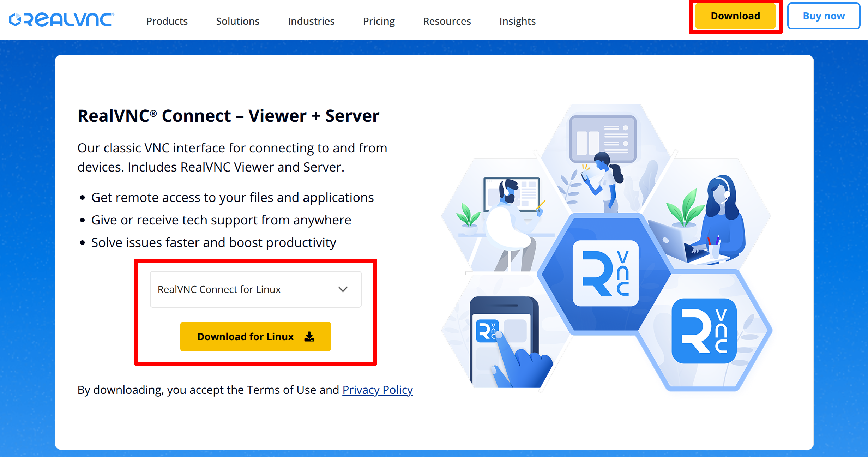The height and width of the screenshot is (457, 868).
Task: Open the Privacy Policy link
Action: coord(377,390)
